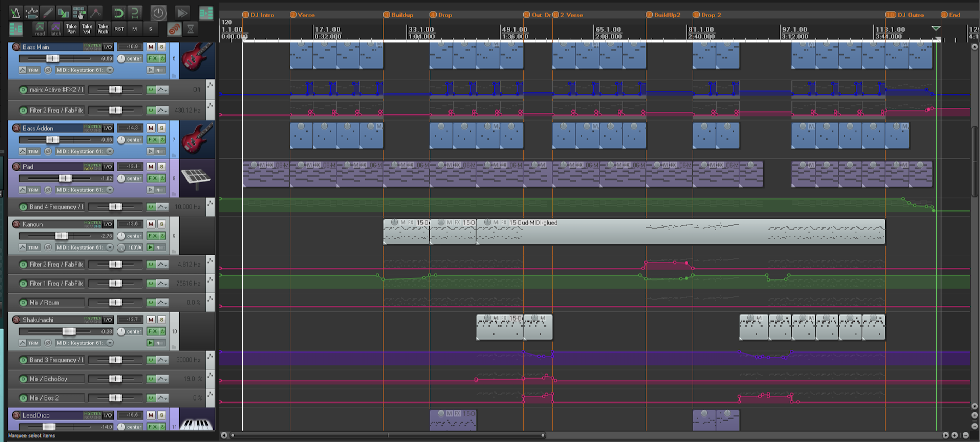Mute the Shakuhachi track
Viewport: 980px width, 442px height.
[151, 320]
